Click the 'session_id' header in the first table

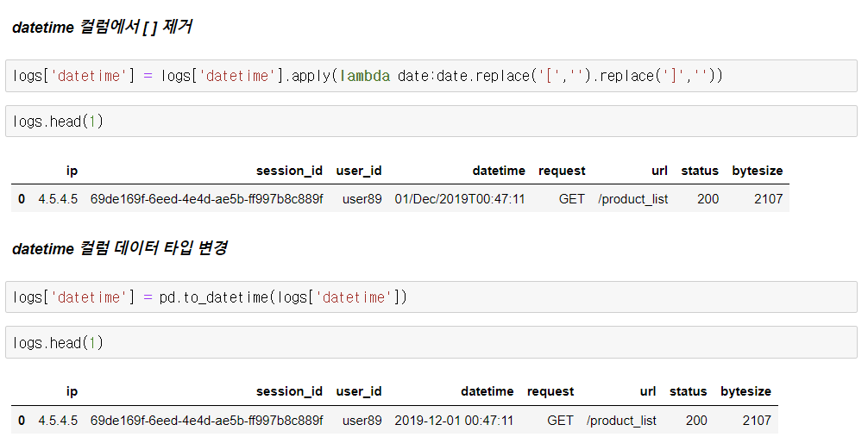(289, 171)
